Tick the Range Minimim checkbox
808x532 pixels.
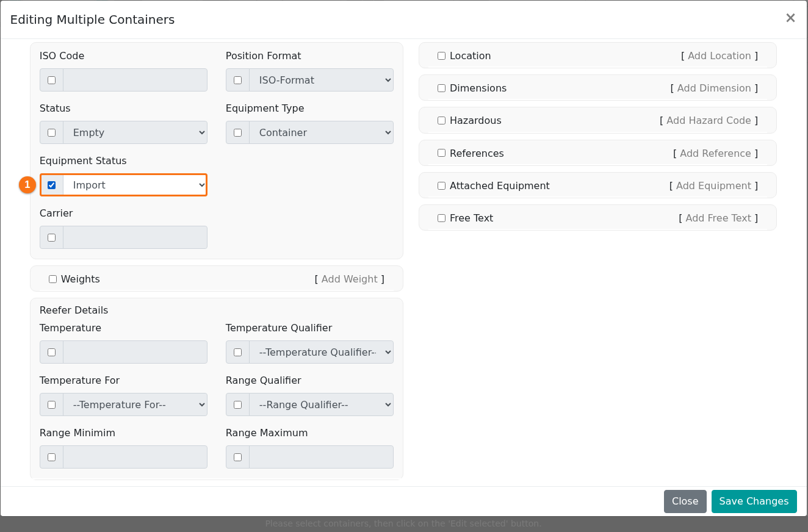pos(51,457)
